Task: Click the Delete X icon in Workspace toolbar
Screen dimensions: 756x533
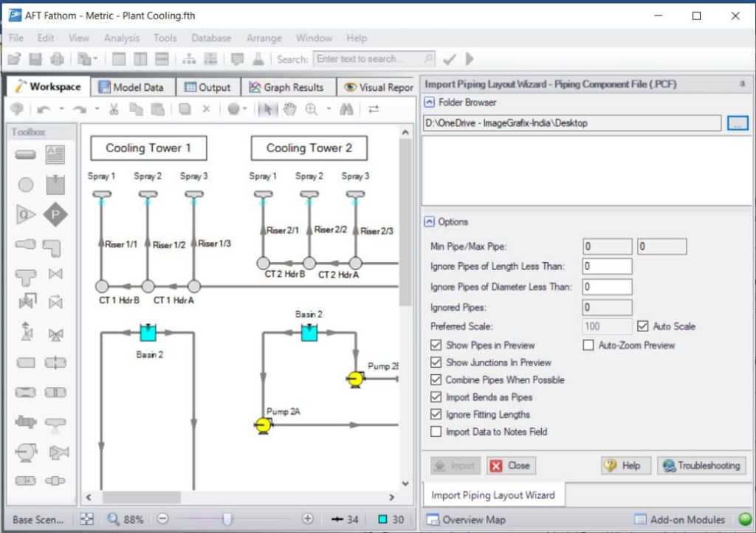Action: (x=207, y=109)
